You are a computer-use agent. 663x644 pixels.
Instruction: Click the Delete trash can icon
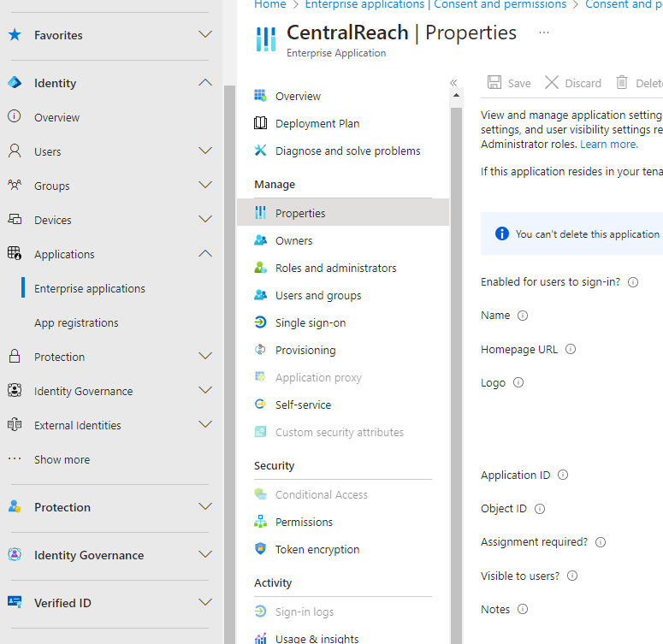pos(622,82)
